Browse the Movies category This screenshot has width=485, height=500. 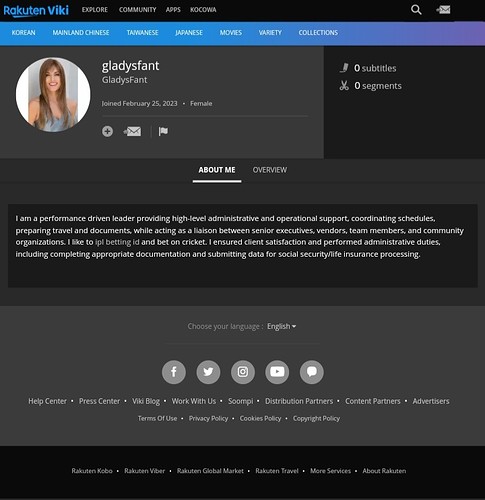(x=231, y=33)
